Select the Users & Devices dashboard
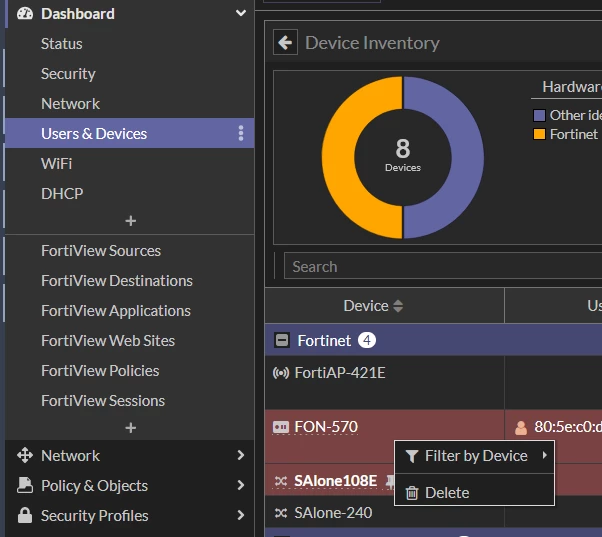The image size is (602, 537). (130, 133)
